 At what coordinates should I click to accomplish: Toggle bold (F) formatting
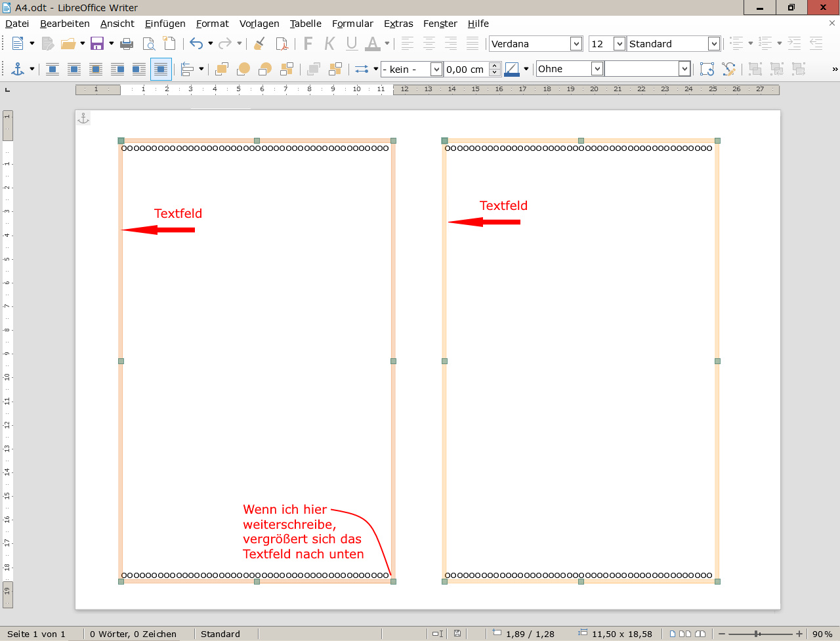click(x=308, y=43)
